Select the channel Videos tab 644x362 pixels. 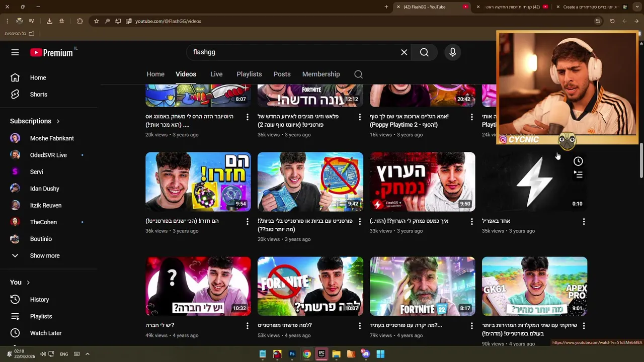(x=186, y=74)
